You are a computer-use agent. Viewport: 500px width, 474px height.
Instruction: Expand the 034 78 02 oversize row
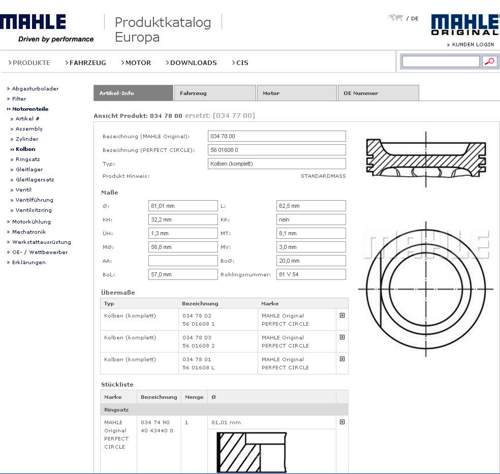click(342, 315)
